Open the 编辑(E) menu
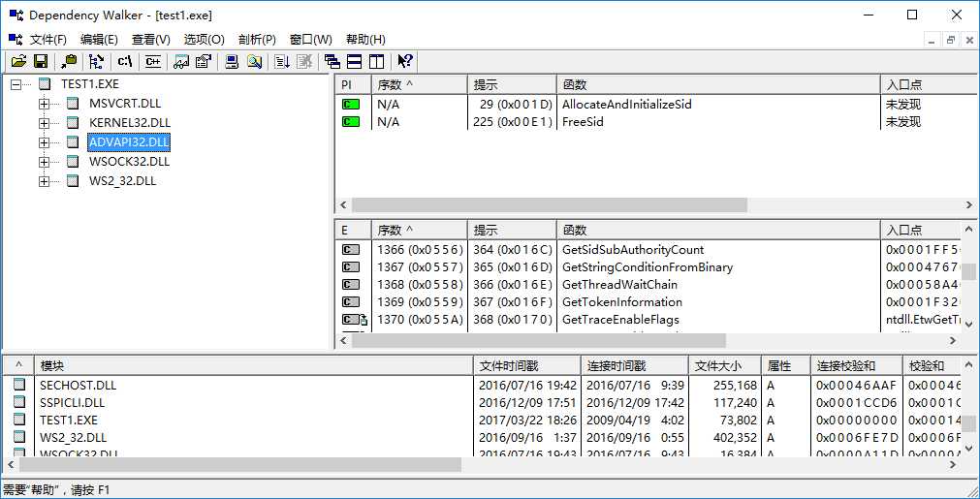Viewport: 980px width, 499px height. point(99,40)
